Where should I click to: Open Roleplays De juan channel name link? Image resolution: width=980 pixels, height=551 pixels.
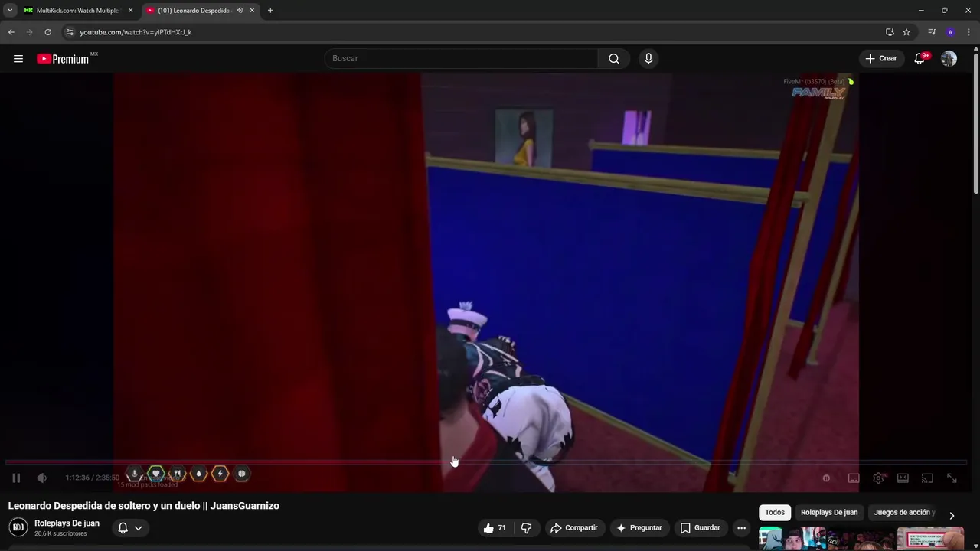coord(67,523)
